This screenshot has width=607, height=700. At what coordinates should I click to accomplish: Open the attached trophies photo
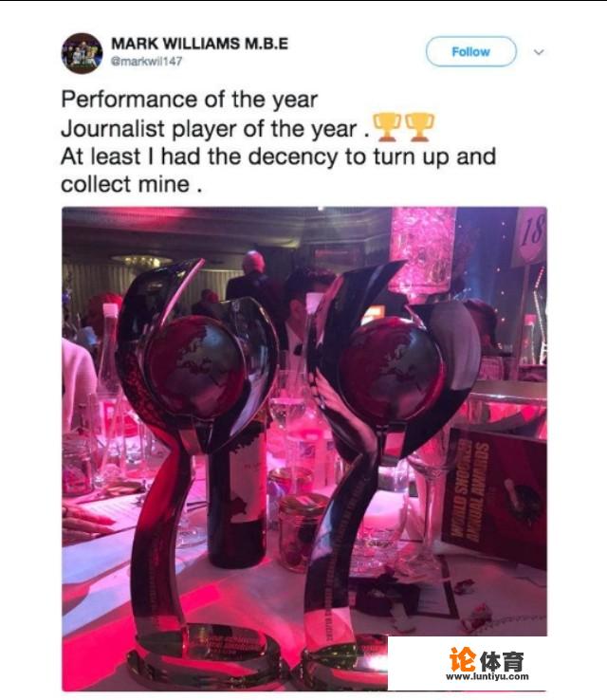pos(304,449)
